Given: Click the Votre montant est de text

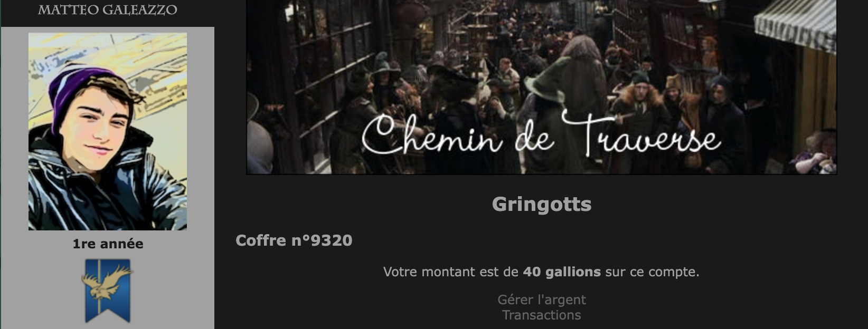Looking at the screenshot, I should 451,272.
